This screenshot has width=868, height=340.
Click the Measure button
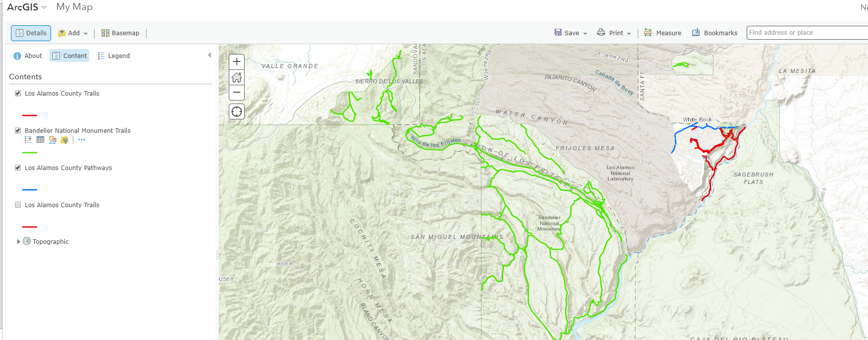coord(663,33)
